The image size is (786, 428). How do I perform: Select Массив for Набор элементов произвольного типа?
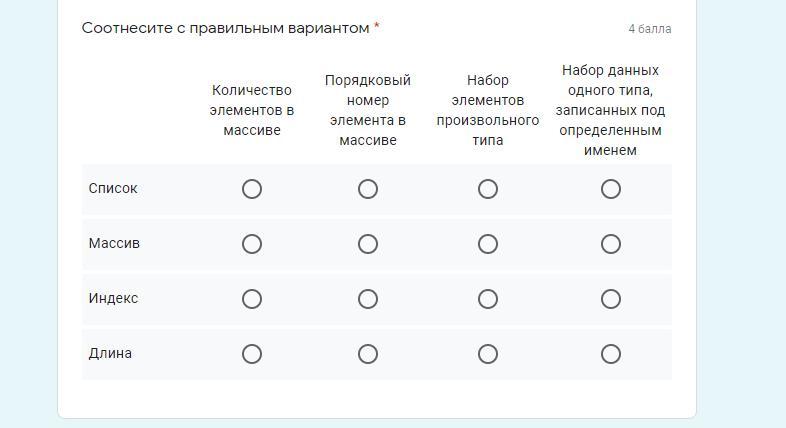(x=488, y=244)
